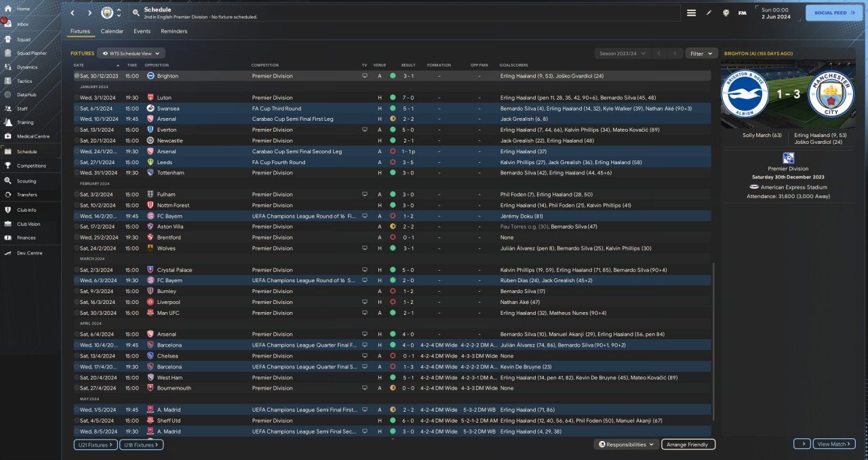868x460 pixels.
Task: Click the Manchester City club badge
Action: (x=107, y=13)
